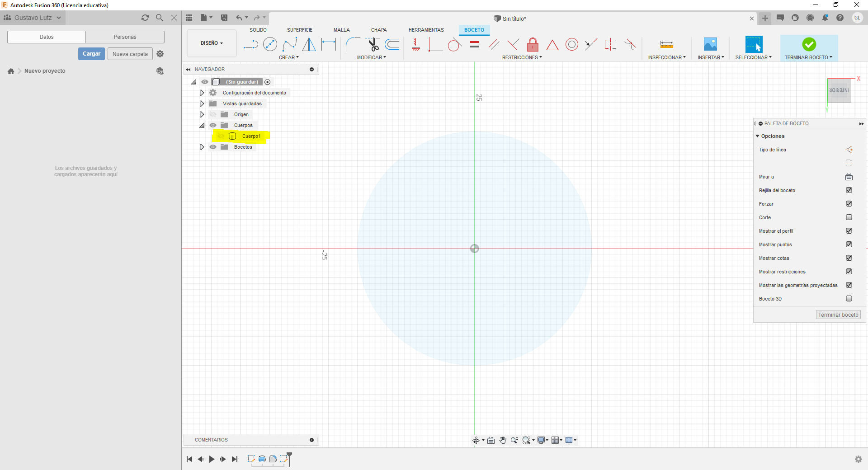
Task: Apply the Tangent constraint
Action: 455,44
